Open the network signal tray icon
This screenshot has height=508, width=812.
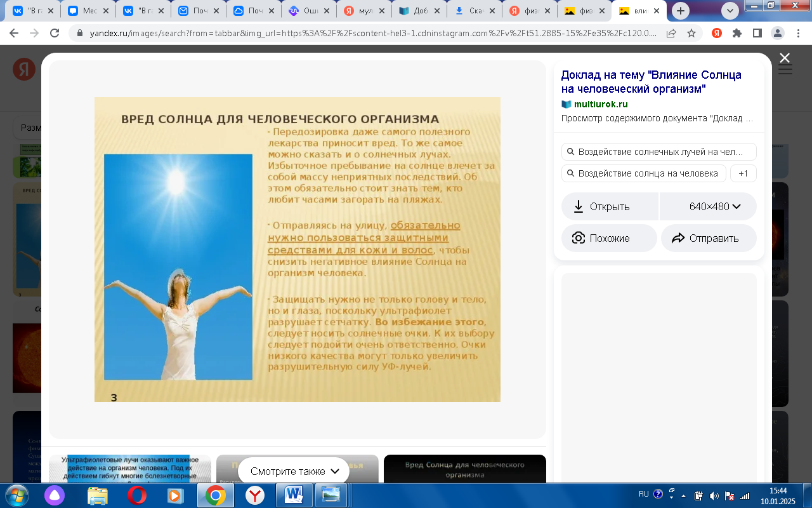click(x=745, y=496)
